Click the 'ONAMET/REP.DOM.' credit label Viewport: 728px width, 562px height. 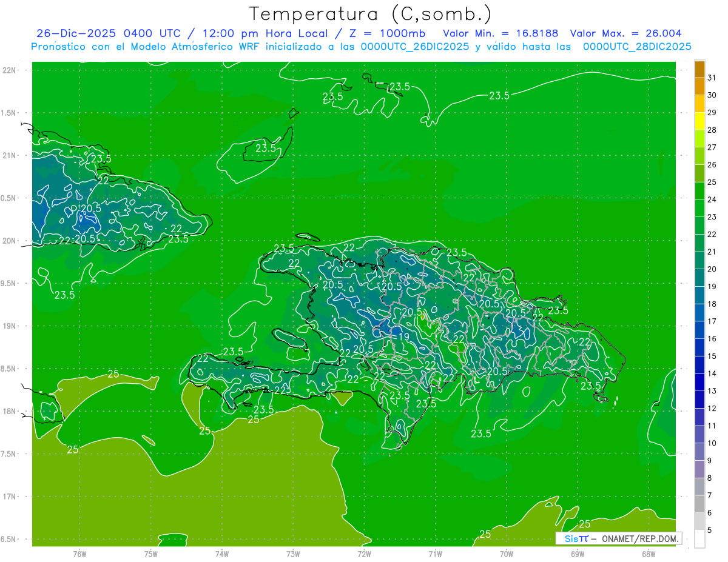click(x=639, y=538)
